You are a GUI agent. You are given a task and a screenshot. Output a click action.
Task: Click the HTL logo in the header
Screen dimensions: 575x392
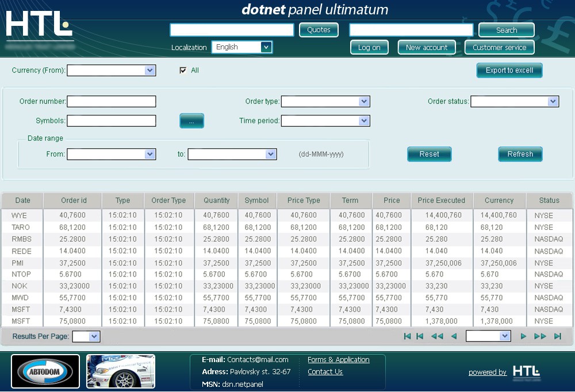39,24
